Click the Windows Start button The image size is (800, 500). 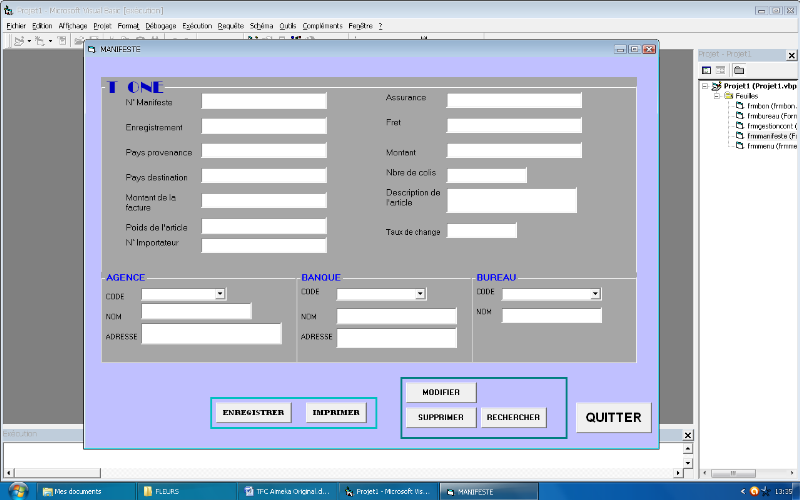coord(17,491)
